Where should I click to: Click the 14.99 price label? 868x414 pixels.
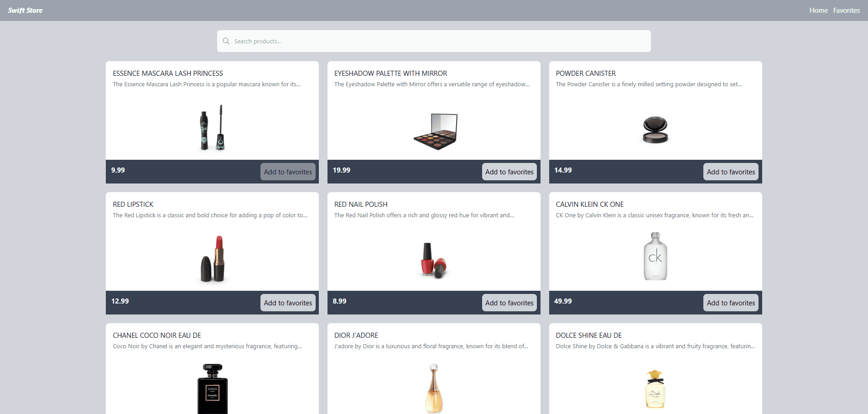point(563,170)
